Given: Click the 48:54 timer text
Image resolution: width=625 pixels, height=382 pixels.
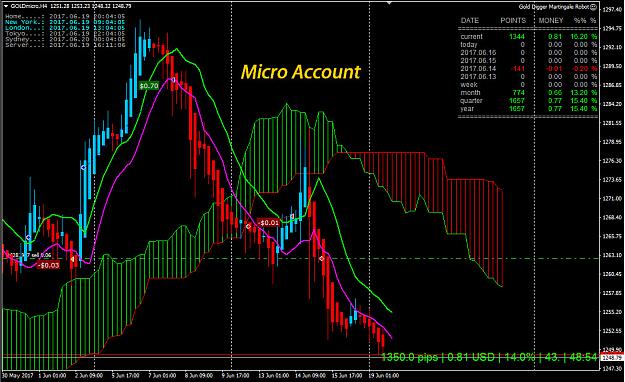Looking at the screenshot, I should (x=583, y=357).
